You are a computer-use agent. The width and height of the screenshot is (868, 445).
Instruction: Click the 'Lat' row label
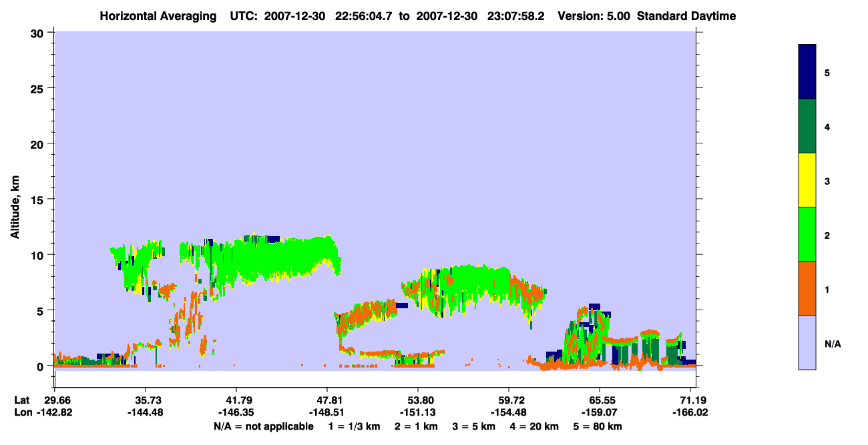[x=22, y=400]
